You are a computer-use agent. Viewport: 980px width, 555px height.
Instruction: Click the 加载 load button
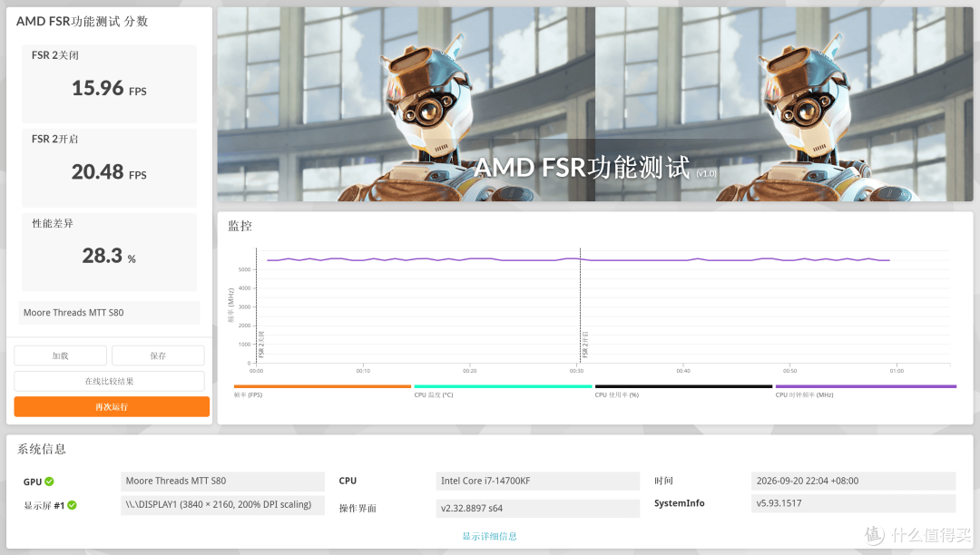click(60, 355)
